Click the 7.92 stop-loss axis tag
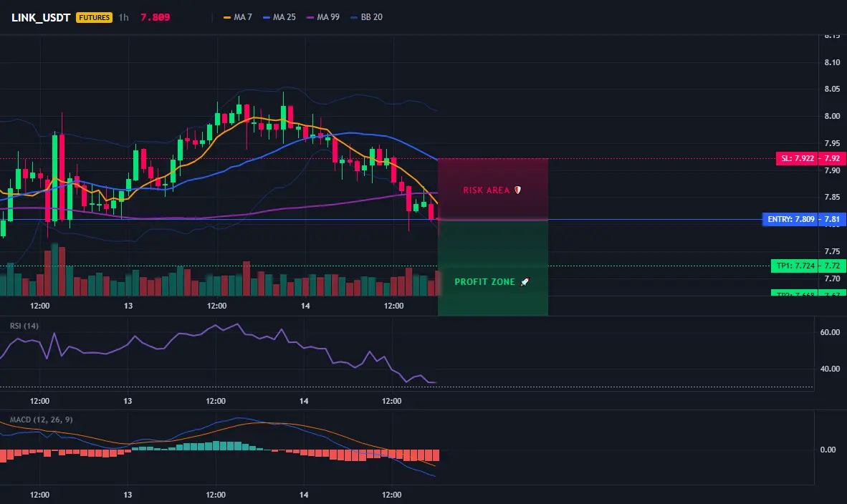This screenshot has width=847, height=504. (833, 158)
